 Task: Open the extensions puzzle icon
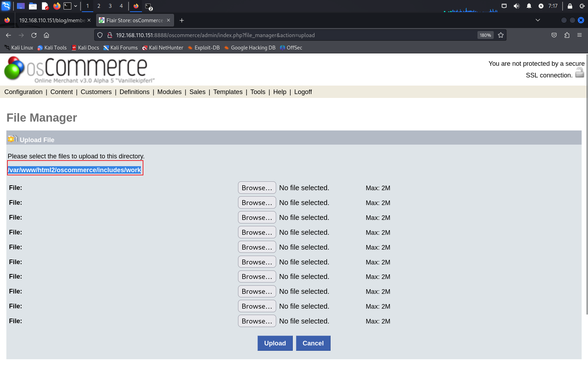(x=567, y=35)
